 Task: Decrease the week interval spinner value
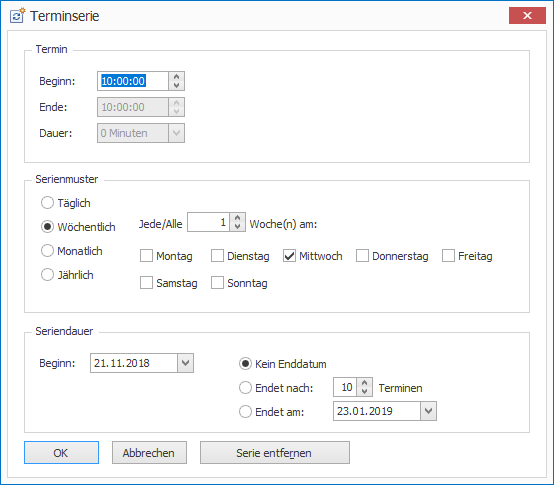pos(237,226)
